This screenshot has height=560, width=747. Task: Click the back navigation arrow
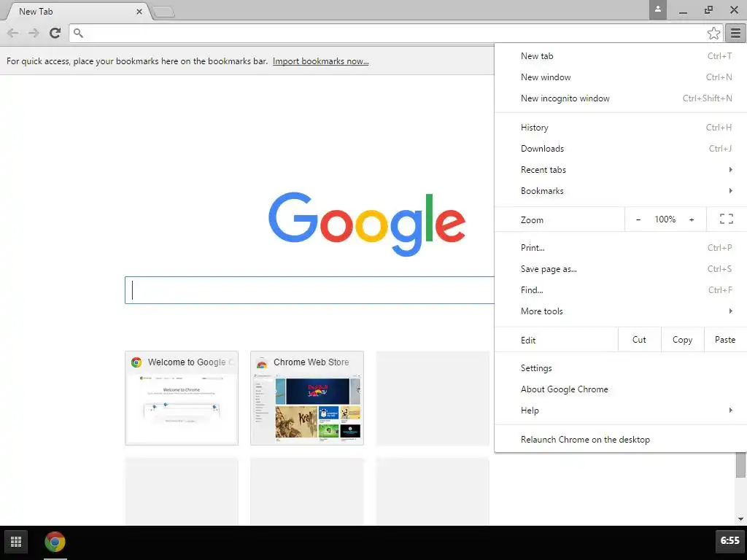(x=13, y=33)
